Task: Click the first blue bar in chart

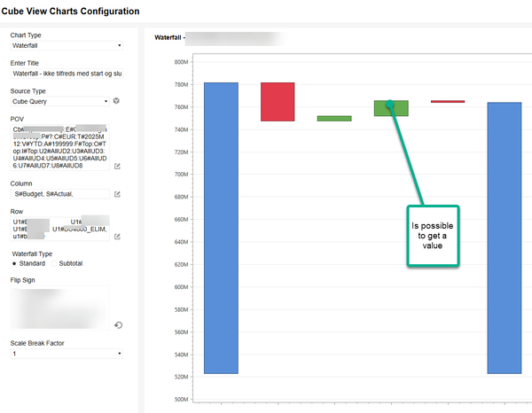Action: (221, 228)
